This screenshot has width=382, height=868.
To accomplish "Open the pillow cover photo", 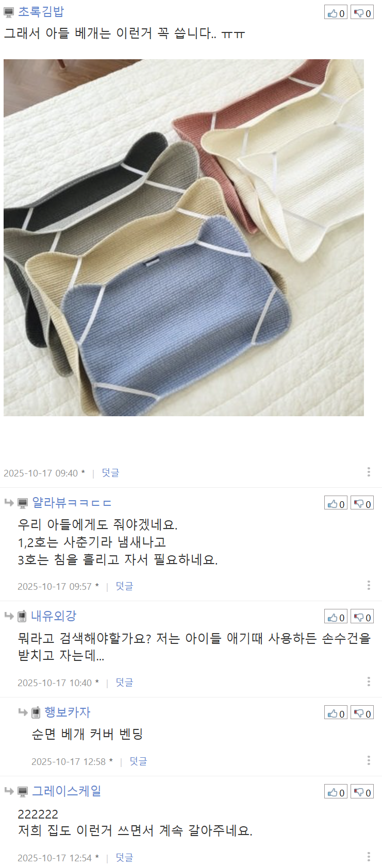I will [184, 237].
